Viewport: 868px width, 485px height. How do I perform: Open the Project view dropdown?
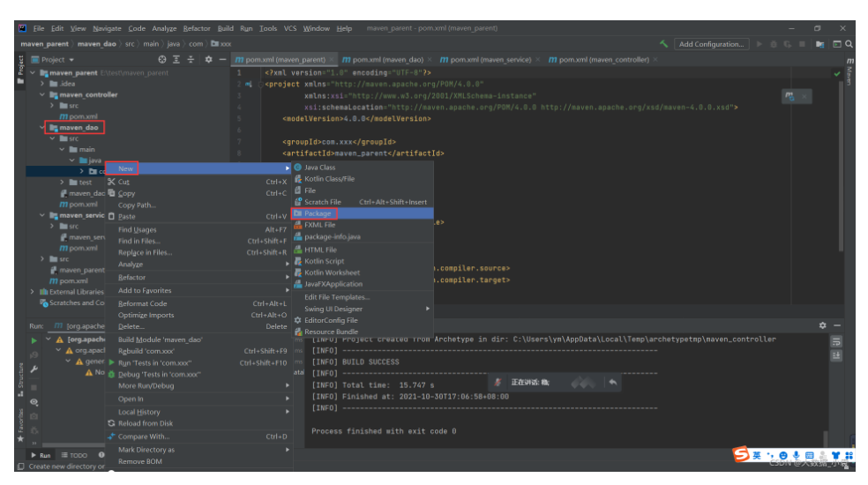[57, 60]
